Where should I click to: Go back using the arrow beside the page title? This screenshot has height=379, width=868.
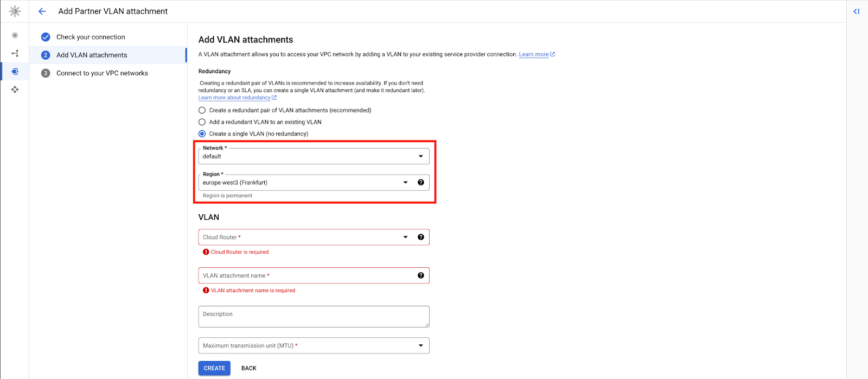click(42, 11)
